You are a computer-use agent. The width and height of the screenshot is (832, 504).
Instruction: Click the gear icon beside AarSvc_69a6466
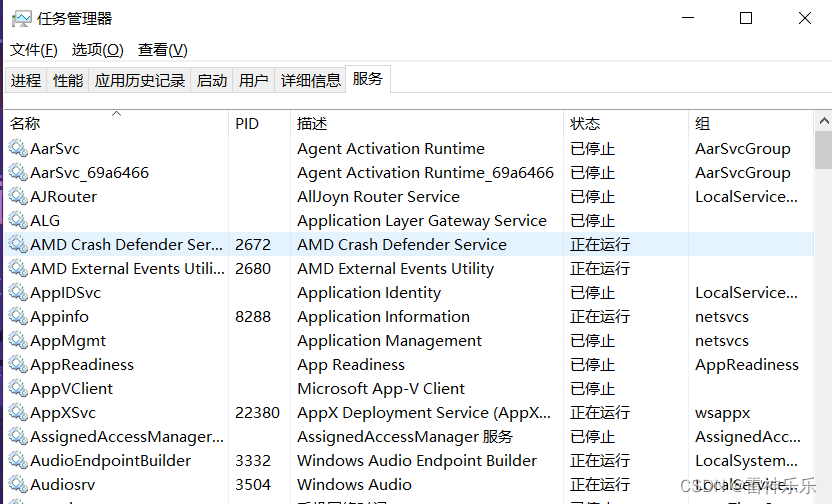click(x=18, y=172)
